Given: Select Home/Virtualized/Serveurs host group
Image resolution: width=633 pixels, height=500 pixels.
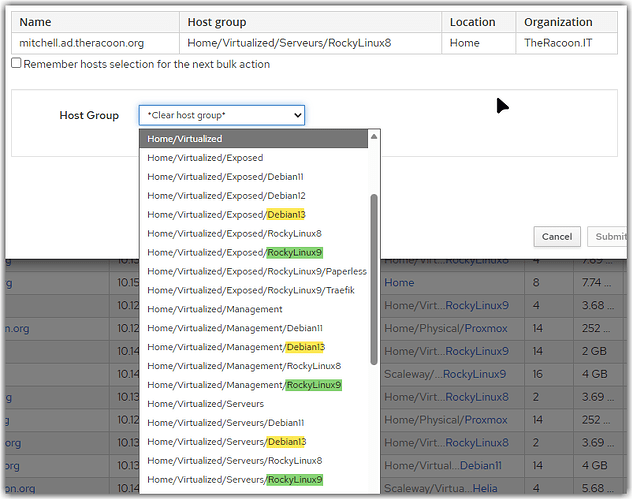Looking at the screenshot, I should [205, 404].
